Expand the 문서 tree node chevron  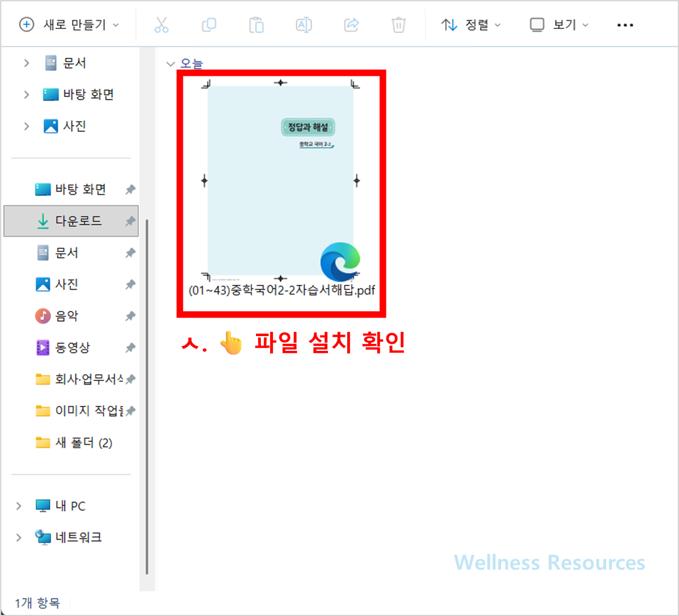pyautogui.click(x=26, y=63)
